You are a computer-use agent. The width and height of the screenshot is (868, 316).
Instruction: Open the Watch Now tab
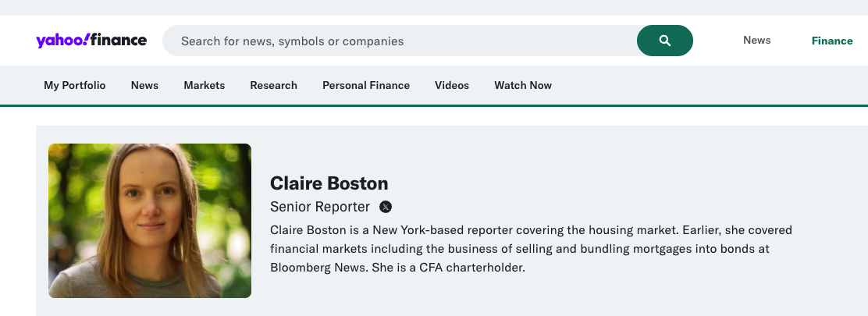[x=523, y=85]
